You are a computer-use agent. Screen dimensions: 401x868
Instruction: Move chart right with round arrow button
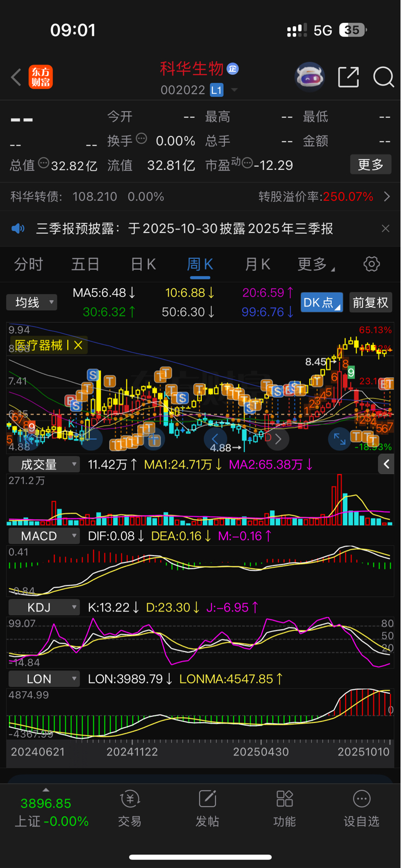click(x=278, y=439)
